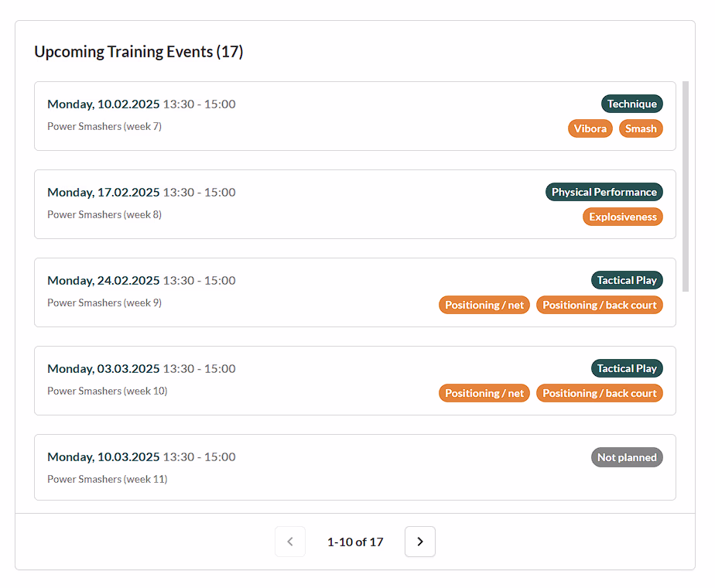This screenshot has width=715, height=588.
Task: Select Positioning / back court tag in week 9
Action: tap(599, 305)
